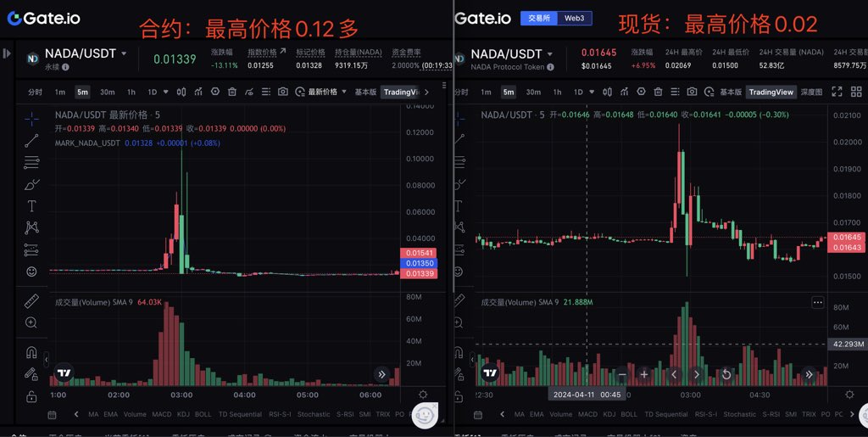
Task: Toggle magnet mode in left chart
Action: point(31,352)
